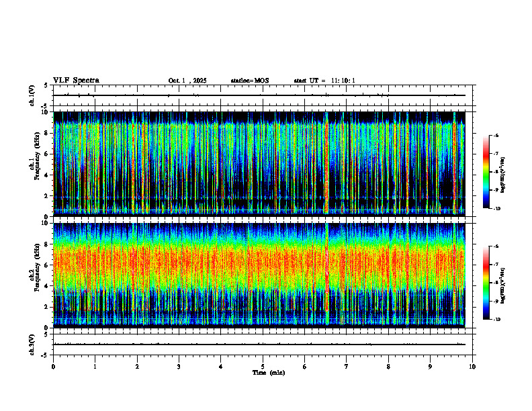Click the ch.1 Frequency (kHz) axis label
Screen dimensions: 532x411
[x=36, y=156]
